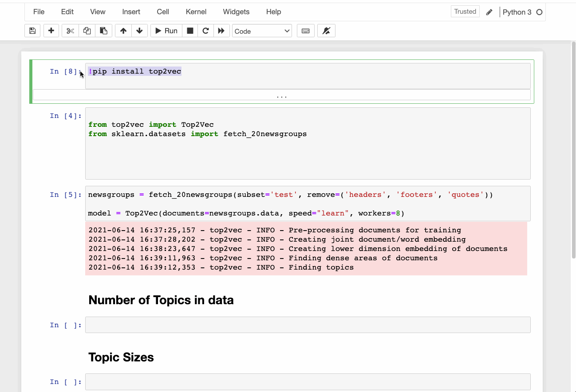The width and height of the screenshot is (576, 392).
Task: Expand collapsed output of pip install cell
Action: click(281, 95)
